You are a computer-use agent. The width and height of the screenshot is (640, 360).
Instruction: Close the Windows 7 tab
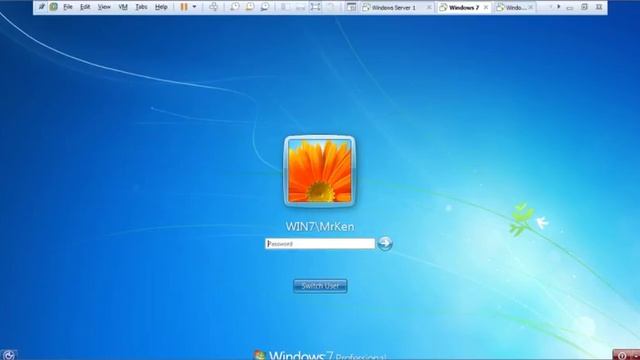[x=486, y=7]
